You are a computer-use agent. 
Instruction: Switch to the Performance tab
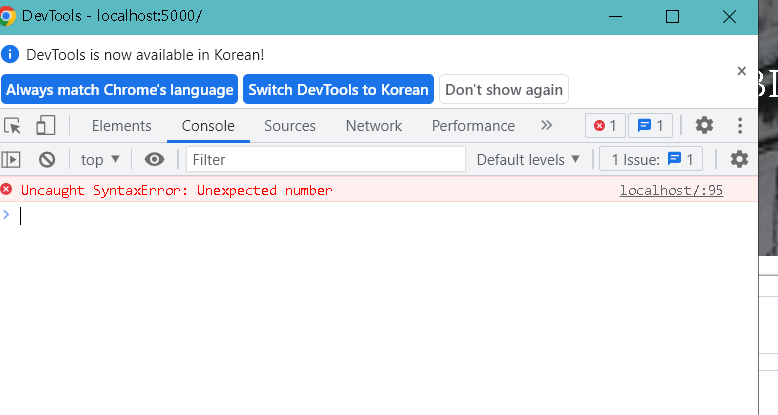[x=473, y=126]
